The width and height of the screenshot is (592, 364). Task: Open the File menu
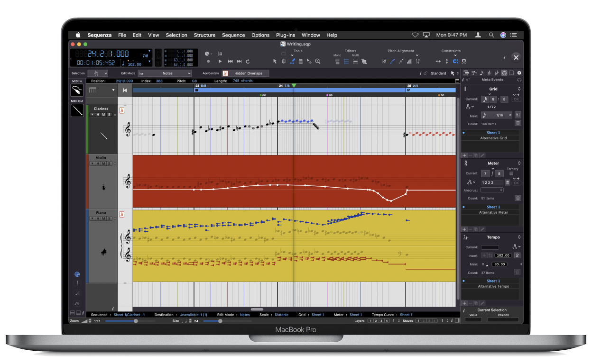[x=122, y=35]
